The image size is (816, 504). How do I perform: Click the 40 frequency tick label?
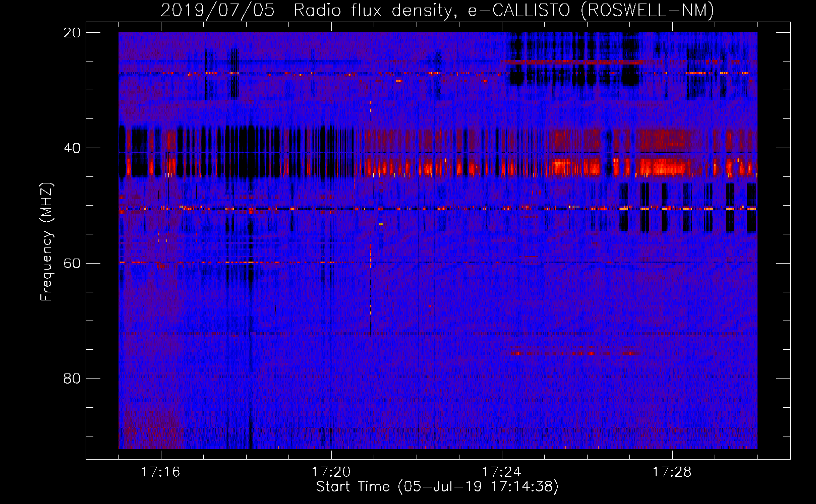(x=72, y=148)
